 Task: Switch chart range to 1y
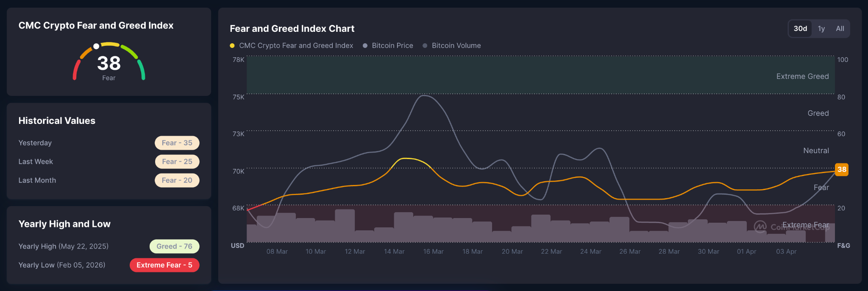[821, 28]
